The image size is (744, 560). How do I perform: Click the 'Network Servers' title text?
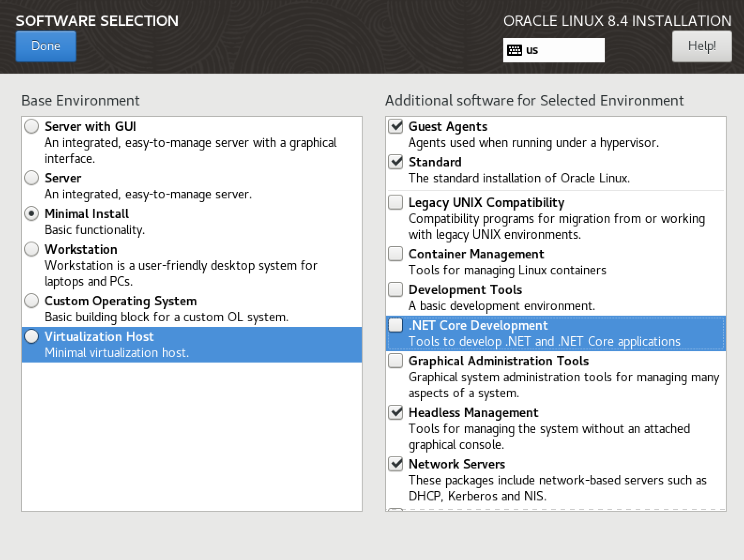(457, 464)
